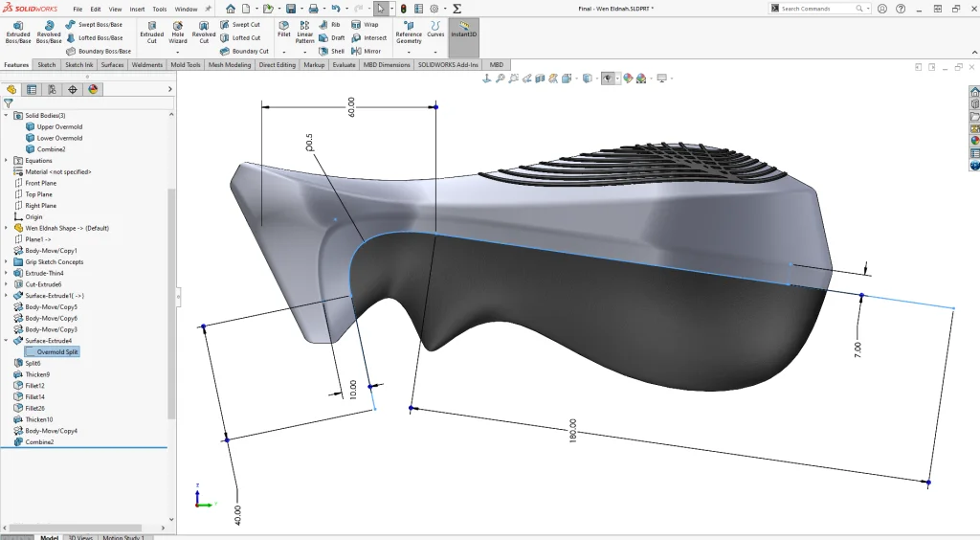The width and height of the screenshot is (980, 540).
Task: Expand the Equations tree node
Action: click(6, 161)
